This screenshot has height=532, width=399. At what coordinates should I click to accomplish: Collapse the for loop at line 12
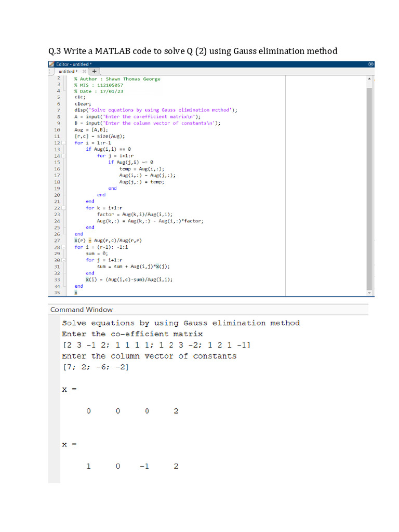[63, 143]
